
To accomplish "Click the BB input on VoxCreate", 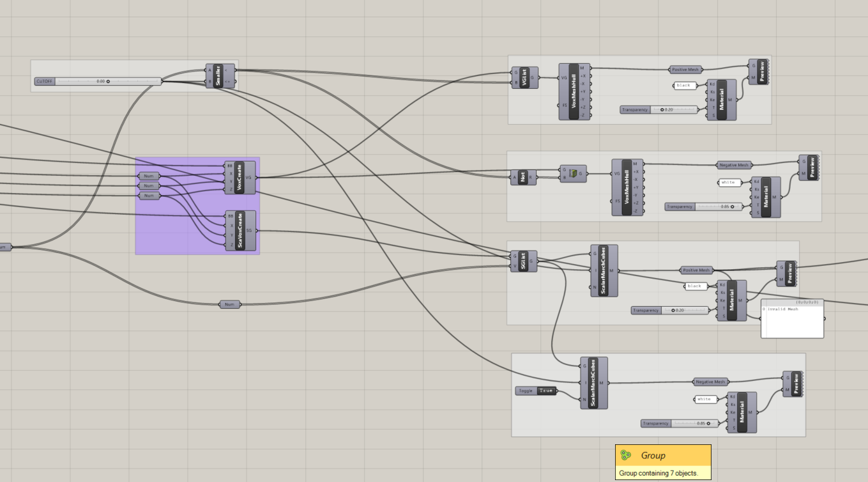I will [230, 166].
